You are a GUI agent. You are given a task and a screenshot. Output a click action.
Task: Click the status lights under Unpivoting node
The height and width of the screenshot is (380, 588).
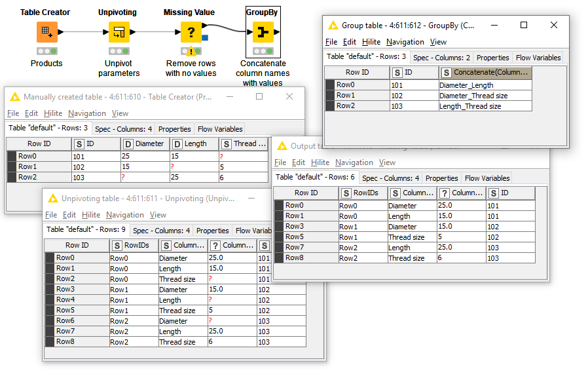pyautogui.click(x=119, y=51)
